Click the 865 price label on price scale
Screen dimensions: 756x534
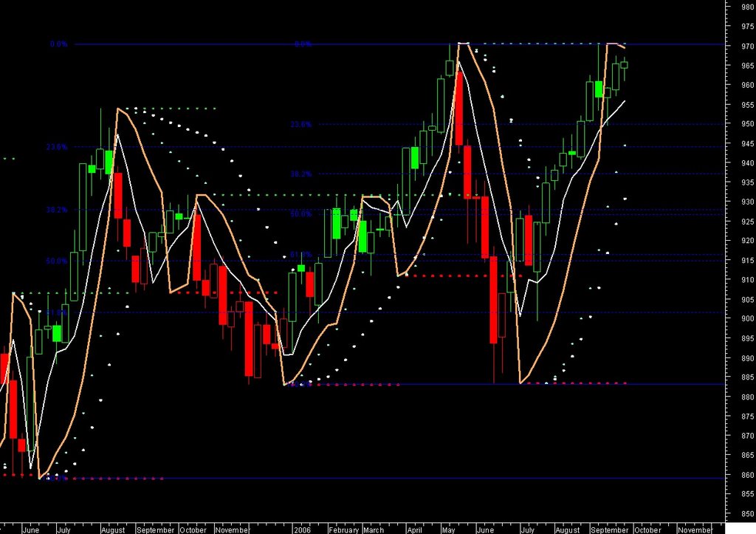coord(747,456)
